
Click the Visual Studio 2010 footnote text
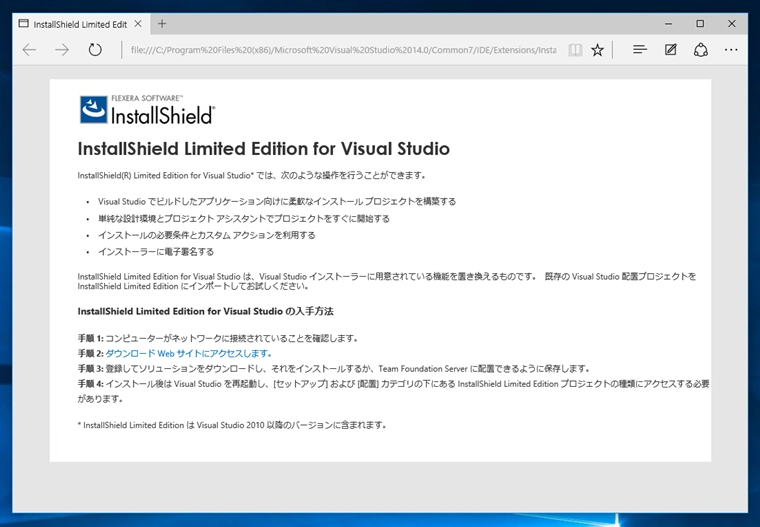(x=232, y=425)
